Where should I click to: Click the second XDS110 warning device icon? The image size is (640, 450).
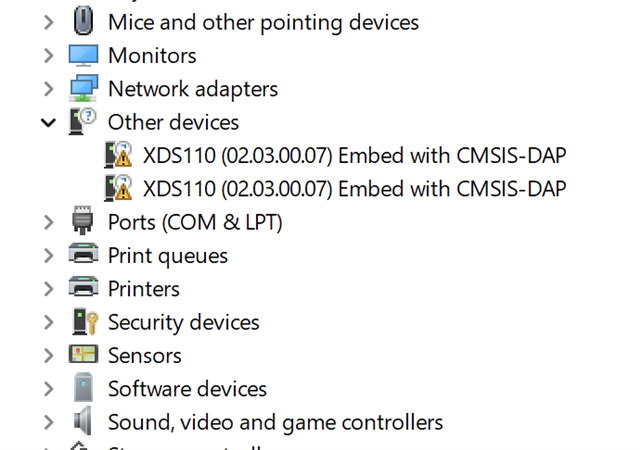(118, 188)
